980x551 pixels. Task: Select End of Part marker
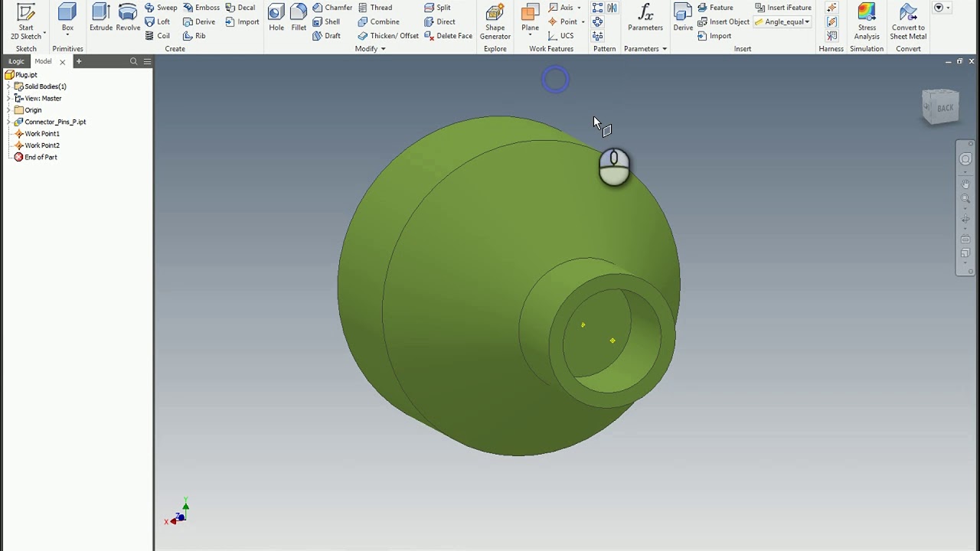(x=35, y=157)
